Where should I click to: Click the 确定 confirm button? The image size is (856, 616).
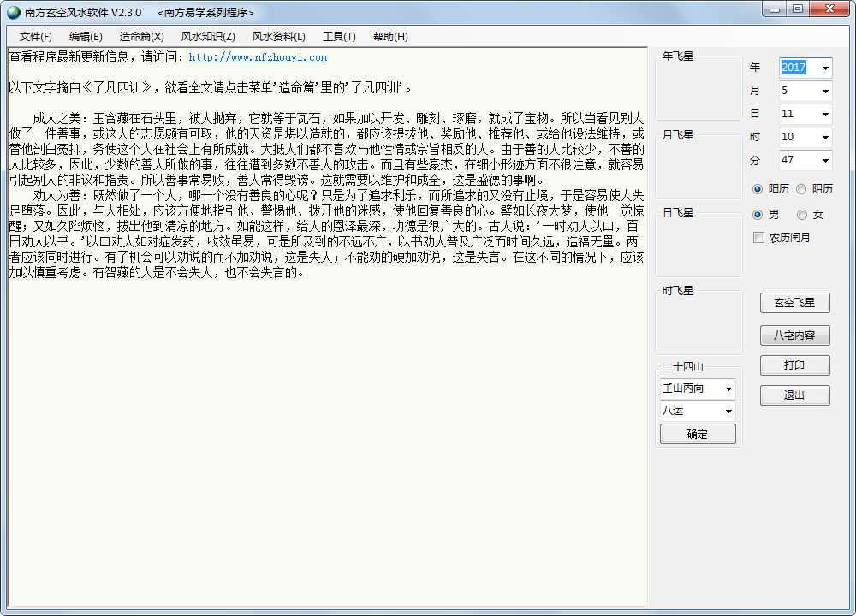[x=697, y=433]
